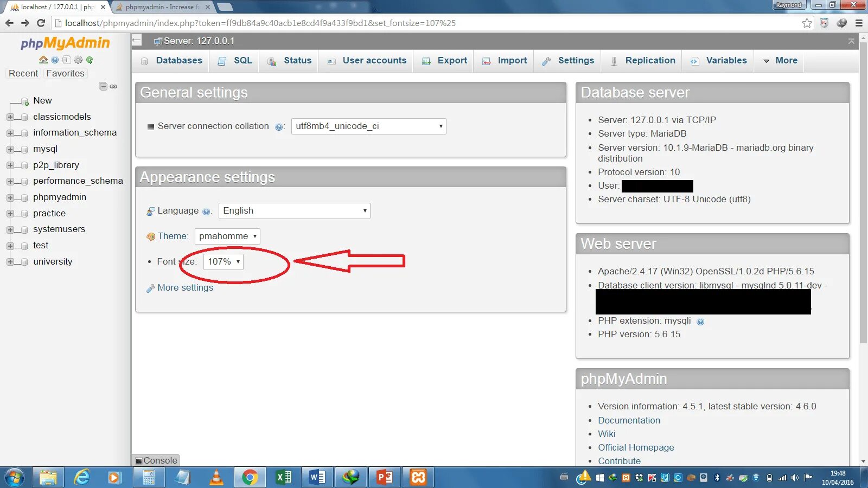Viewport: 868px width, 488px height.
Task: Collapse the top panel with the up arrow icon
Action: pyautogui.click(x=851, y=41)
